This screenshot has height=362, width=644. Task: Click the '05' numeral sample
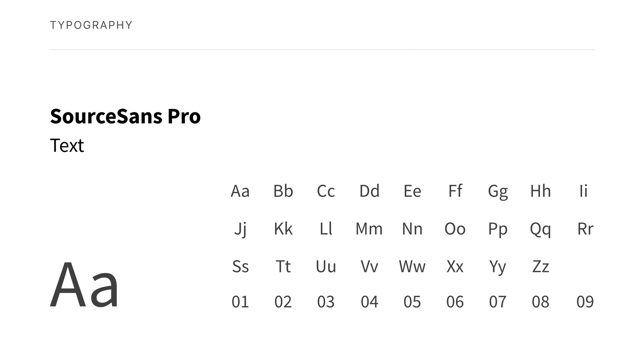coord(412,302)
